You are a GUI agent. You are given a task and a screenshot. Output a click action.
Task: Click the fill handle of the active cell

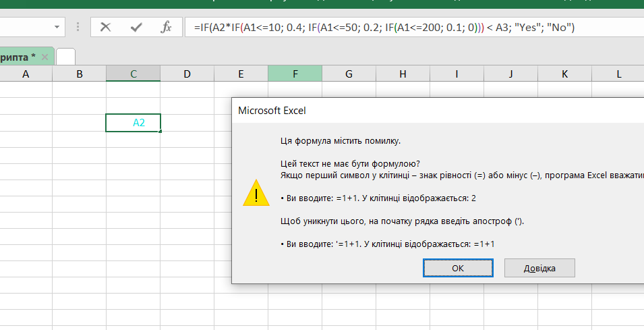(160, 131)
